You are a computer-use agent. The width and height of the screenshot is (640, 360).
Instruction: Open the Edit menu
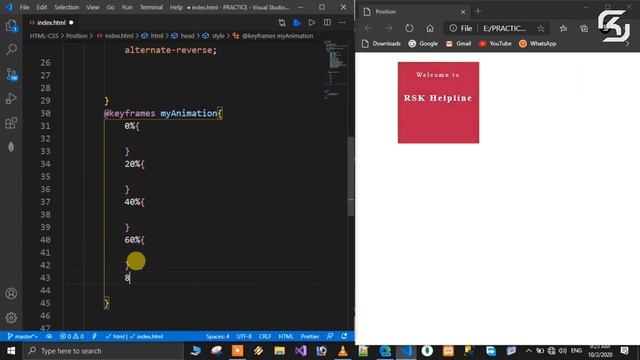[42, 7]
